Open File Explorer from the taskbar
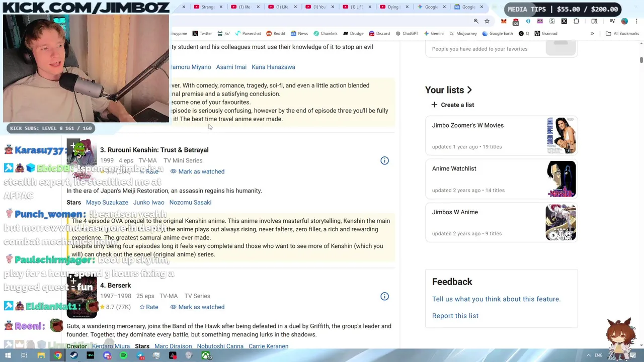The width and height of the screenshot is (644, 362). (x=41, y=355)
